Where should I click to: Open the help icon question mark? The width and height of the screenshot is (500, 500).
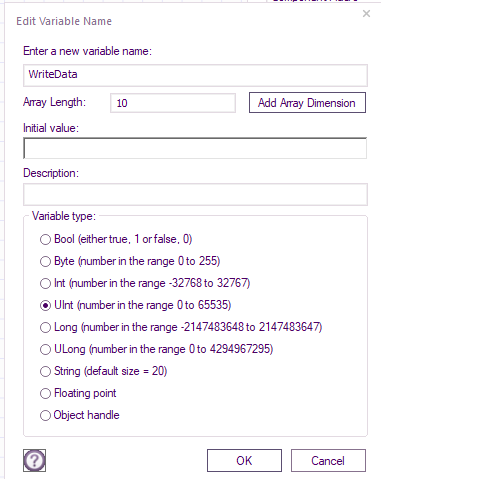34,460
